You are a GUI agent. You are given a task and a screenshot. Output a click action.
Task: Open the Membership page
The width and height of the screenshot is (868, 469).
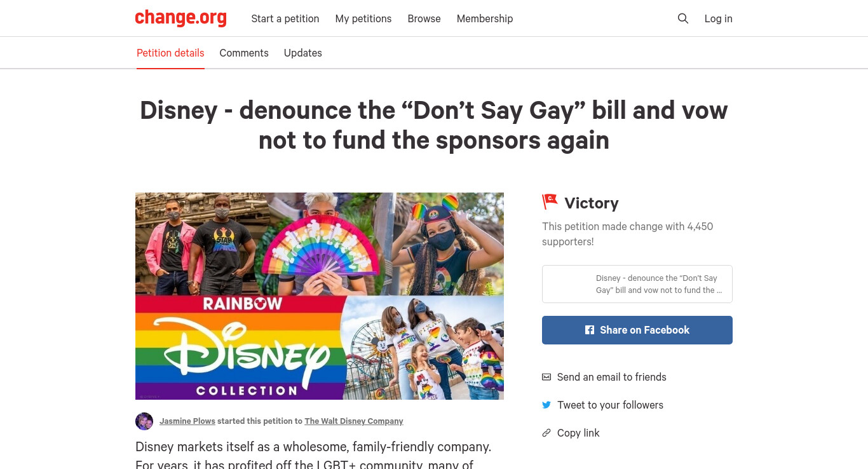point(485,18)
